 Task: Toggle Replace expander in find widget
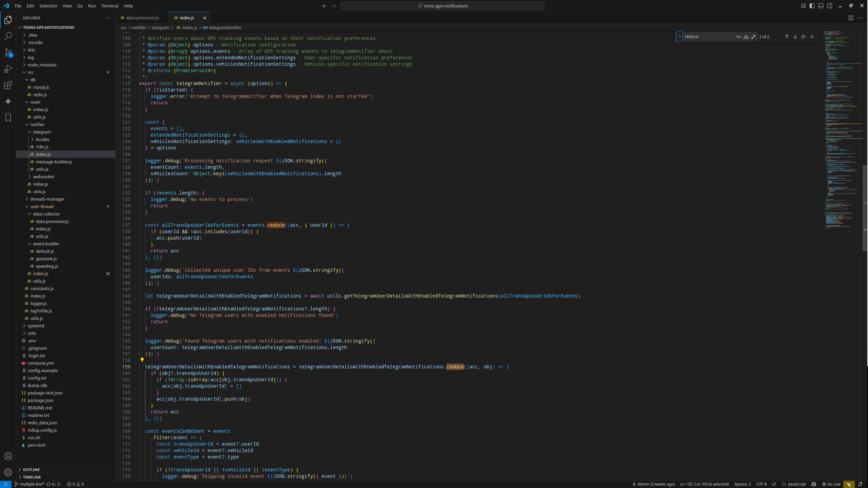tap(679, 37)
